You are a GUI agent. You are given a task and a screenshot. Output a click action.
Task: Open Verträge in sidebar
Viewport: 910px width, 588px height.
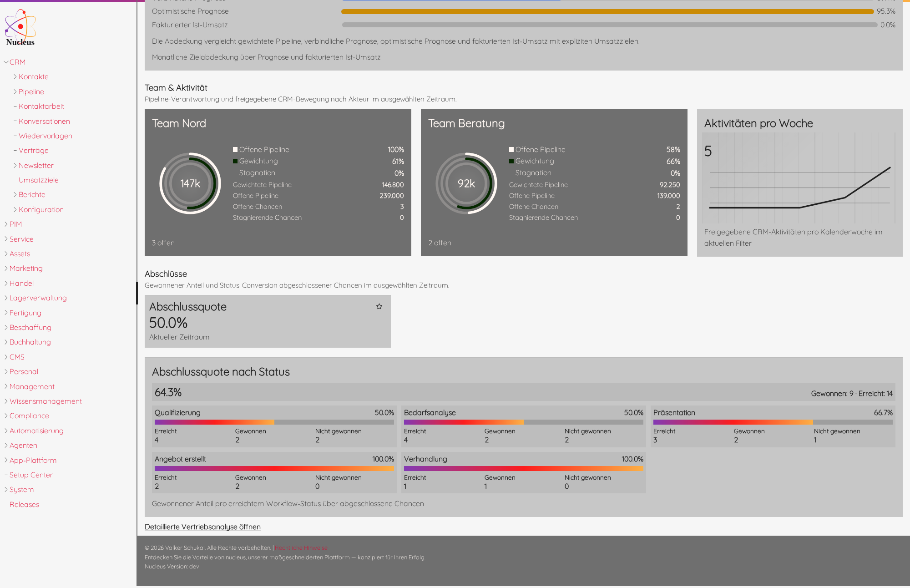(x=34, y=150)
